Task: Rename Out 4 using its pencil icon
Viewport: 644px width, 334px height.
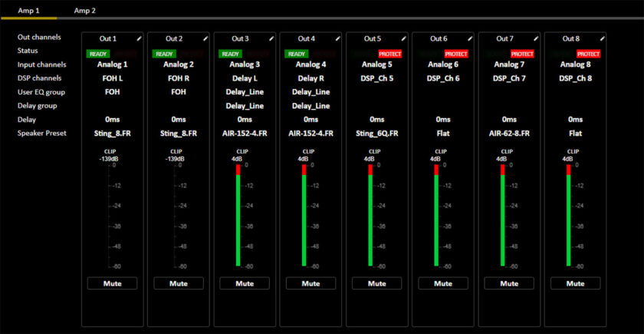Action: (338, 38)
